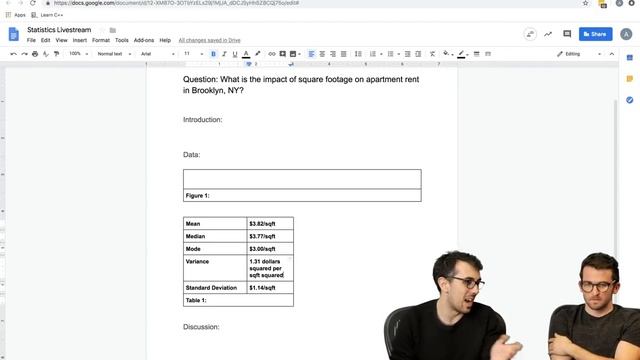Toggle underline formatting
The width and height of the screenshot is (640, 360).
[235, 54]
